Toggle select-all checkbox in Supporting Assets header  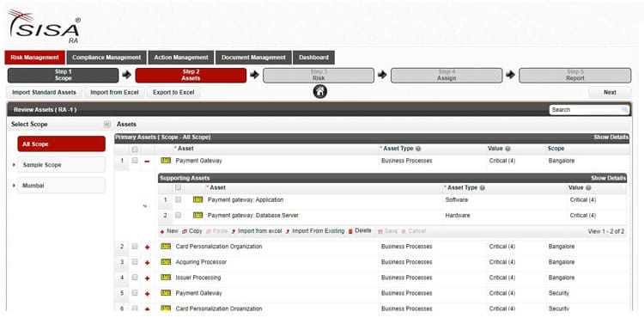(x=178, y=188)
